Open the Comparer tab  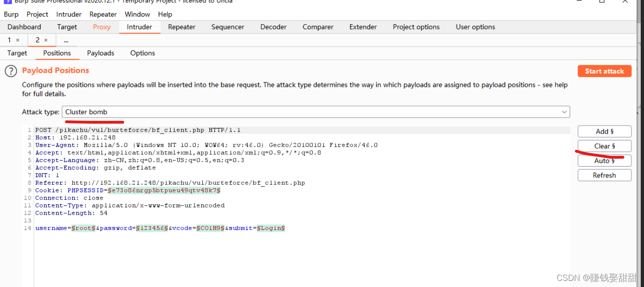pyautogui.click(x=318, y=27)
